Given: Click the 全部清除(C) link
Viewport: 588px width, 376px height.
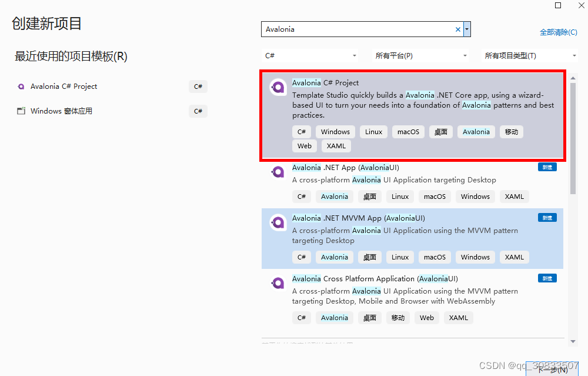Looking at the screenshot, I should (x=558, y=32).
